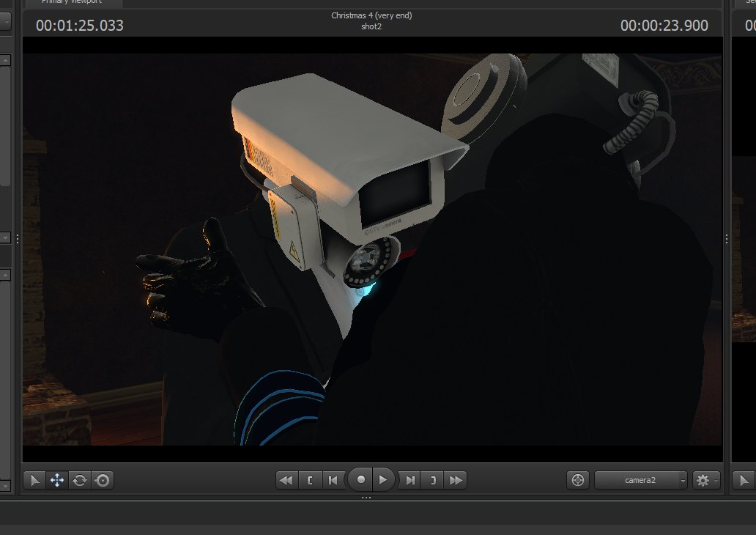Activate the Rotate manipulator tool

point(80,480)
